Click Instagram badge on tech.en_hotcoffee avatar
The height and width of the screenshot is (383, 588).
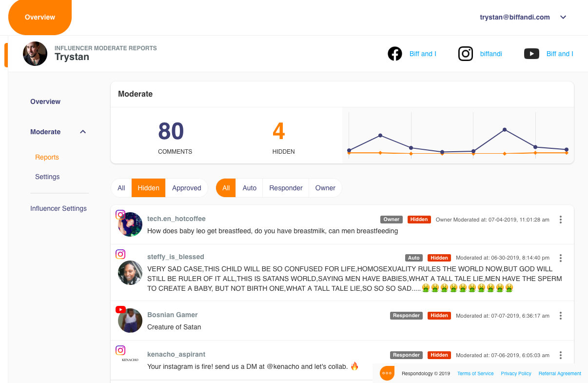[x=120, y=215]
